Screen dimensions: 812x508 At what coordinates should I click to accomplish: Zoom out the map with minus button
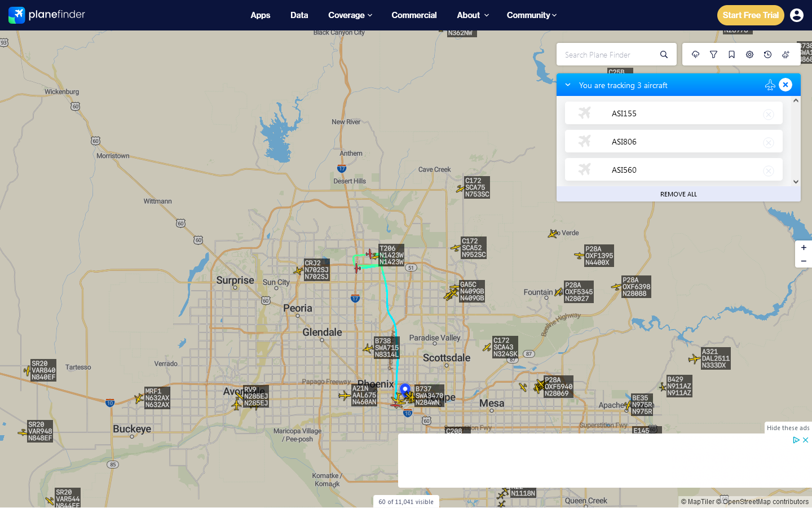(x=804, y=261)
